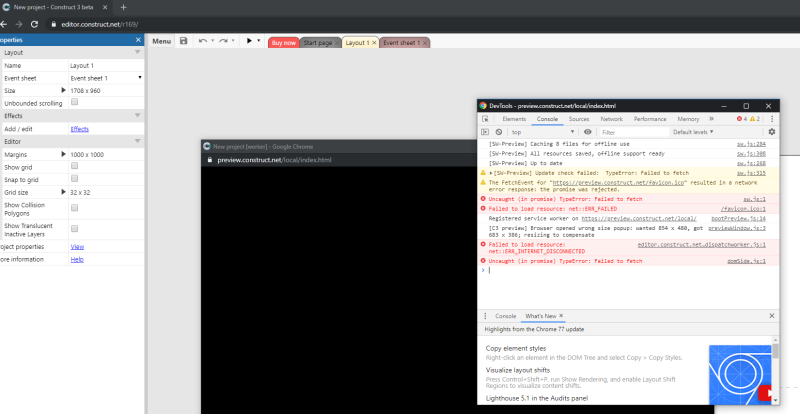Enable the Show grid checkbox
Screen dimensions: 800x414
74,166
